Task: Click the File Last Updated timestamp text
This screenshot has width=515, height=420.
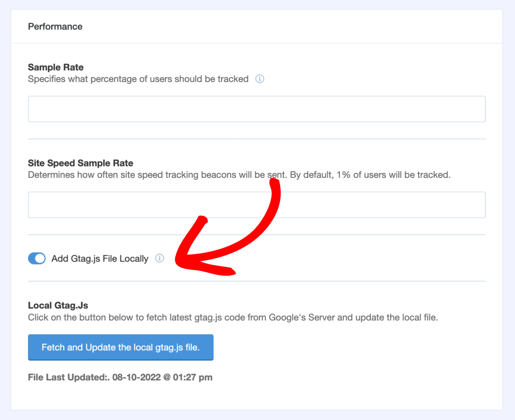Action: (120, 377)
